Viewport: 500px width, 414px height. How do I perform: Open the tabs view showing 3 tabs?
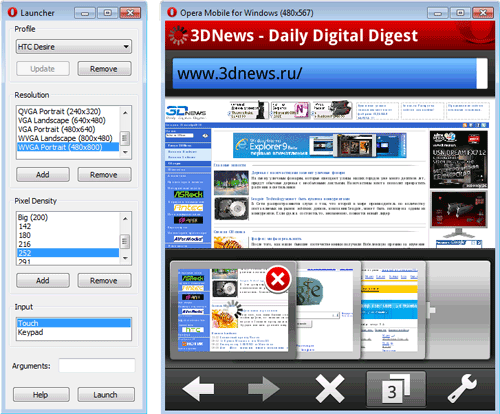396,389
